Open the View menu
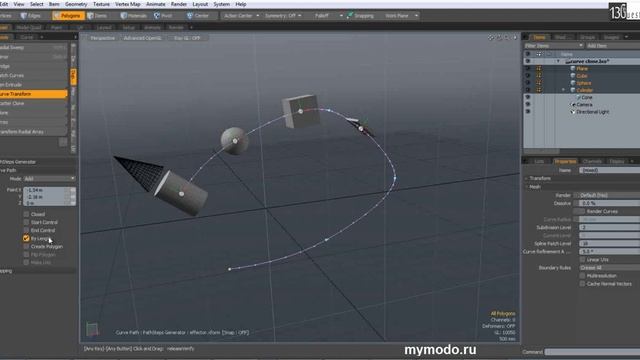 19,4
